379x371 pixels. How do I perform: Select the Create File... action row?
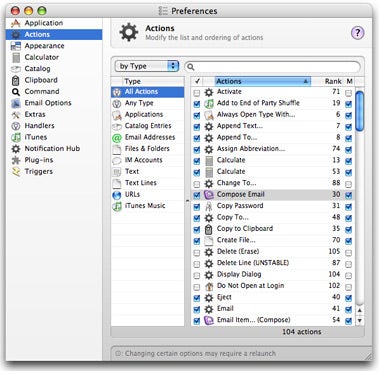click(x=273, y=240)
